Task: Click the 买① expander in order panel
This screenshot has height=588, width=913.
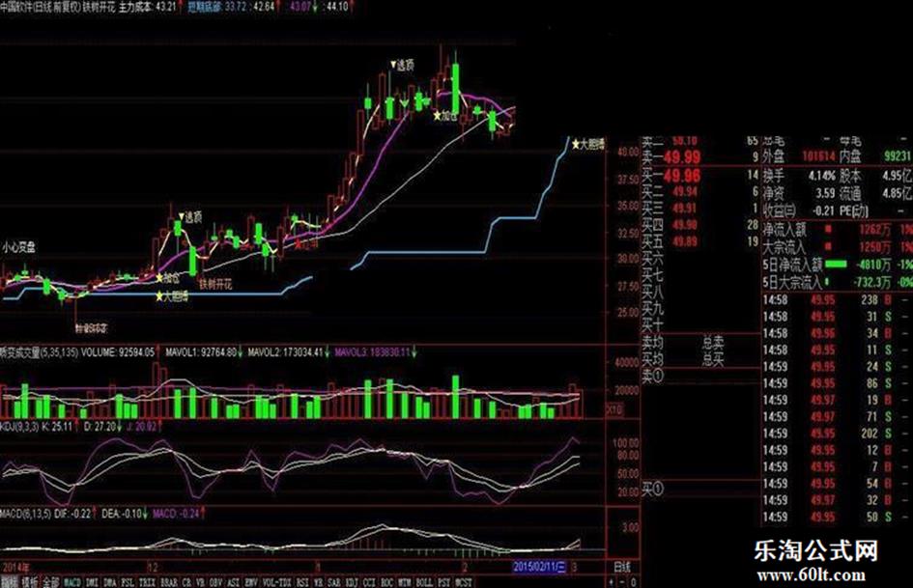Action: [x=652, y=489]
